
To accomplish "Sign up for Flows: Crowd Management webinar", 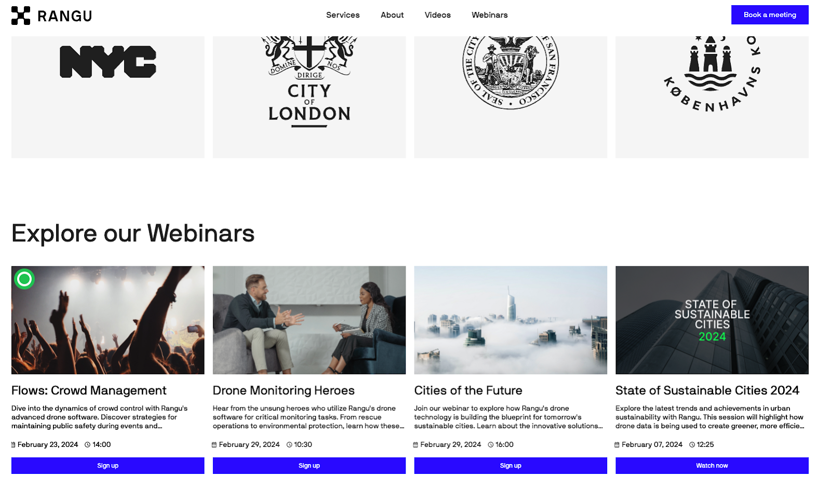I will click(x=108, y=466).
